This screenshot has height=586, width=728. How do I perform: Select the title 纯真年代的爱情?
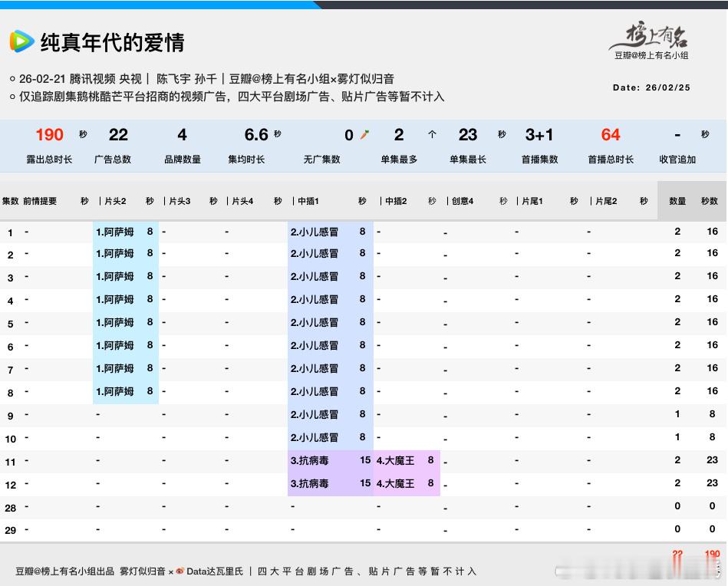coord(113,42)
